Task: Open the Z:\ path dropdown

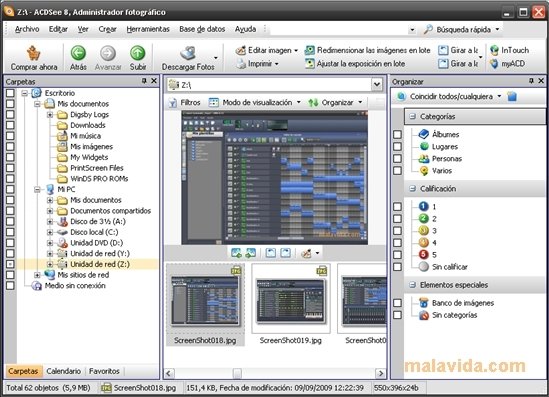Action: (377, 84)
